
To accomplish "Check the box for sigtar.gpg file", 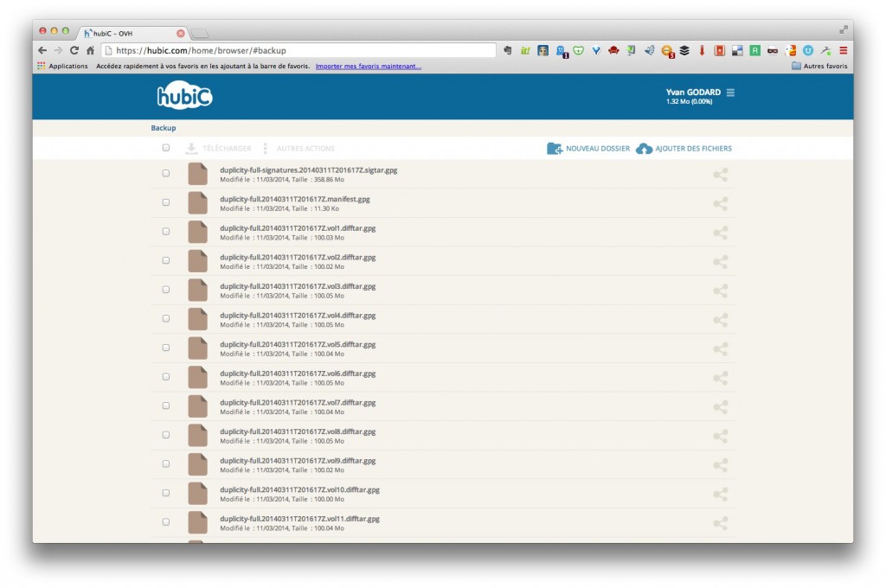I will click(165, 174).
